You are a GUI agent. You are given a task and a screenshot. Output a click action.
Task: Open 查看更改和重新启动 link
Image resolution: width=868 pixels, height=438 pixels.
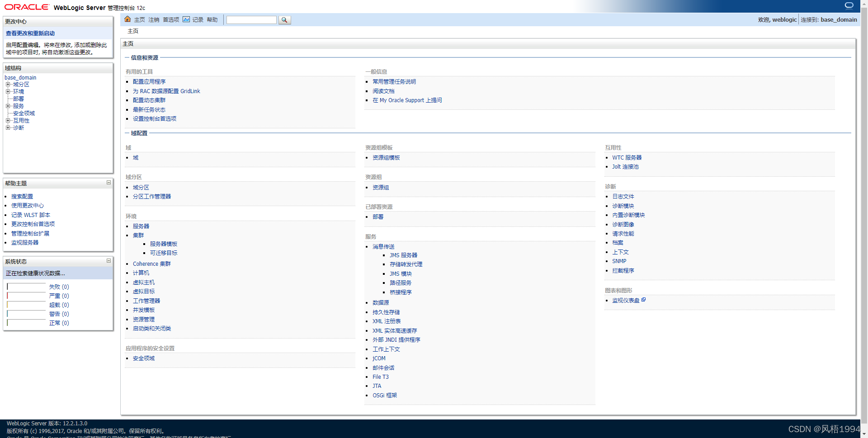coord(30,33)
